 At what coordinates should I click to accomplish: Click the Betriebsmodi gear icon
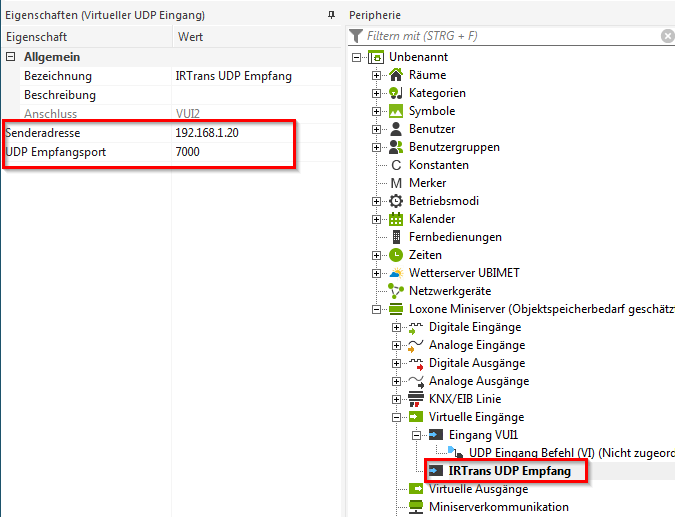click(x=396, y=201)
